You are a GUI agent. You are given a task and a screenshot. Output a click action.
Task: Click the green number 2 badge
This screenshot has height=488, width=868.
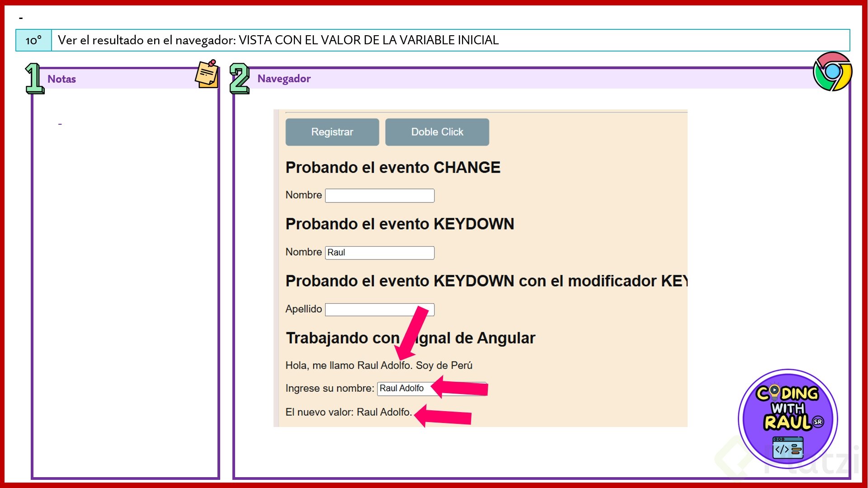click(239, 79)
